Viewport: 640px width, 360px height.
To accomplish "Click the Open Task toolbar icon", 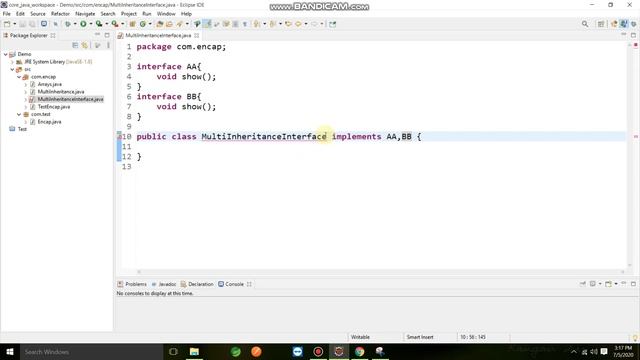I will tap(169, 24).
